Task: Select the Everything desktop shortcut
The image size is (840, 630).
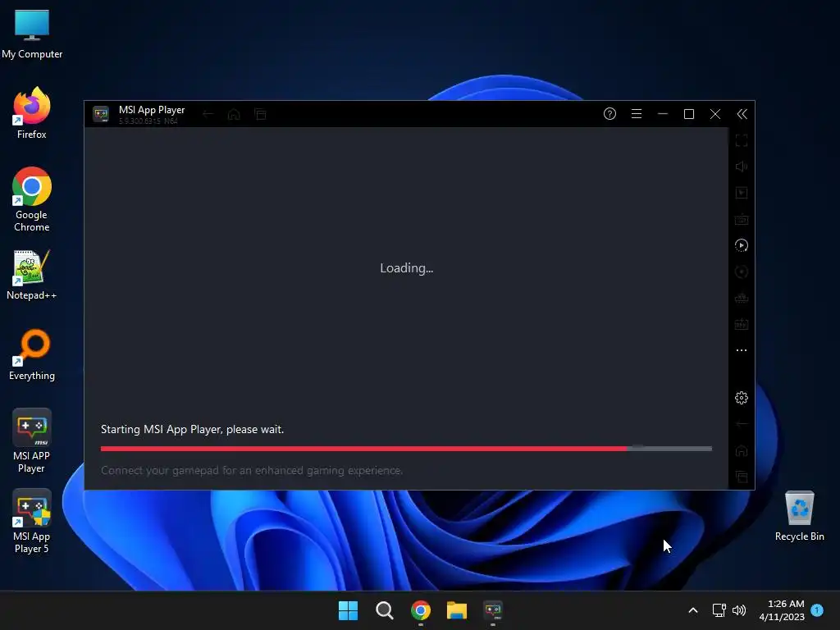Action: [x=32, y=354]
